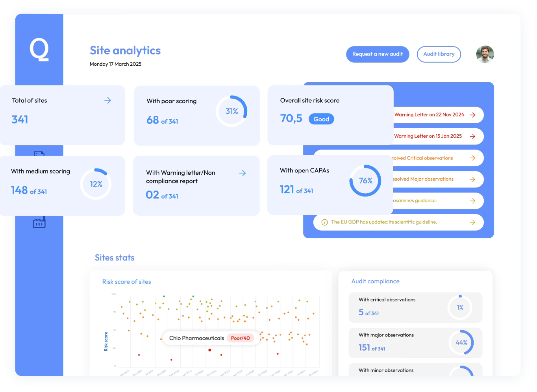537x392 pixels.
Task: Open the Audit library
Action: [x=439, y=54]
